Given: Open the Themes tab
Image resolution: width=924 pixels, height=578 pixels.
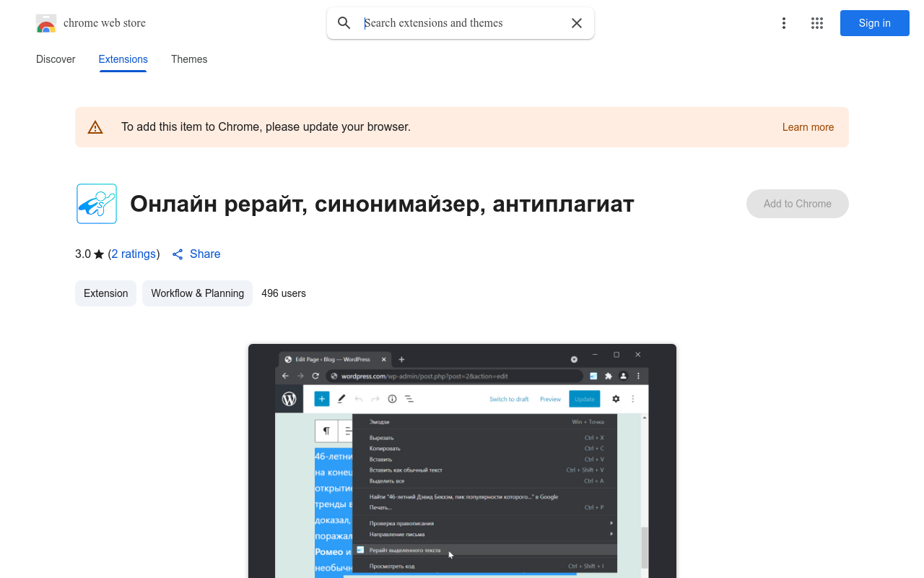Looking at the screenshot, I should (189, 59).
